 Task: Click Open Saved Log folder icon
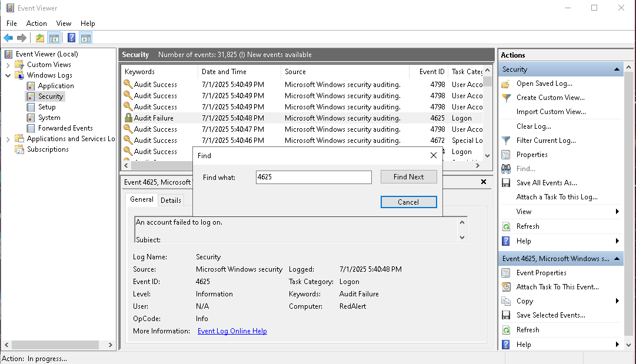click(506, 84)
